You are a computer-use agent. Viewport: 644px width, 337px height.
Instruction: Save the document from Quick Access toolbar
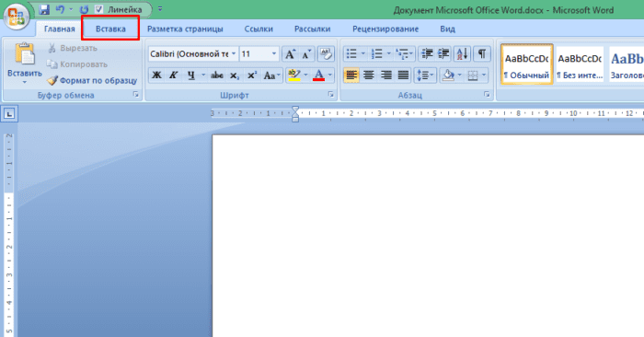[44, 9]
